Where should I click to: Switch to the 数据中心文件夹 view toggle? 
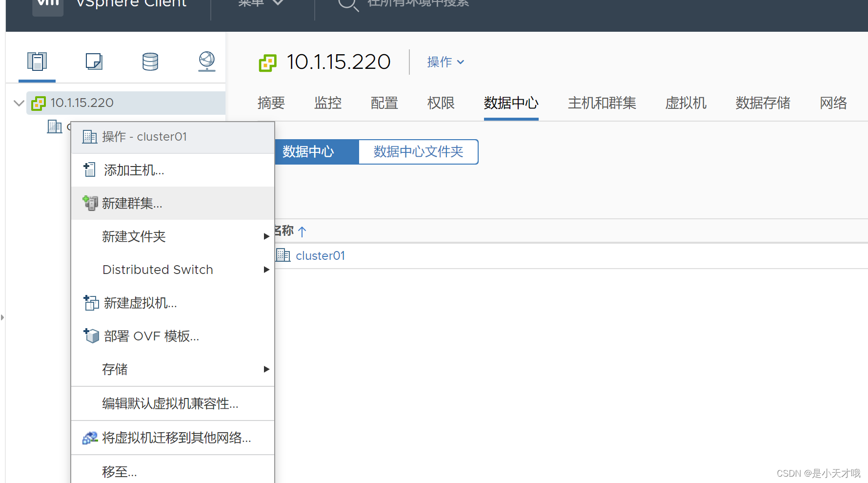418,152
